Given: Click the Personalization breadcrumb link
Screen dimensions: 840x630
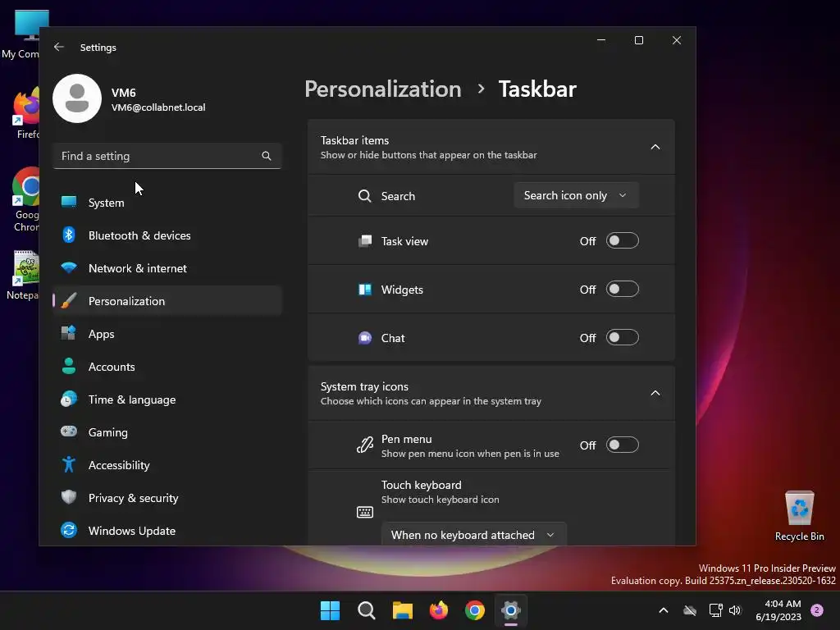Looking at the screenshot, I should [382, 89].
